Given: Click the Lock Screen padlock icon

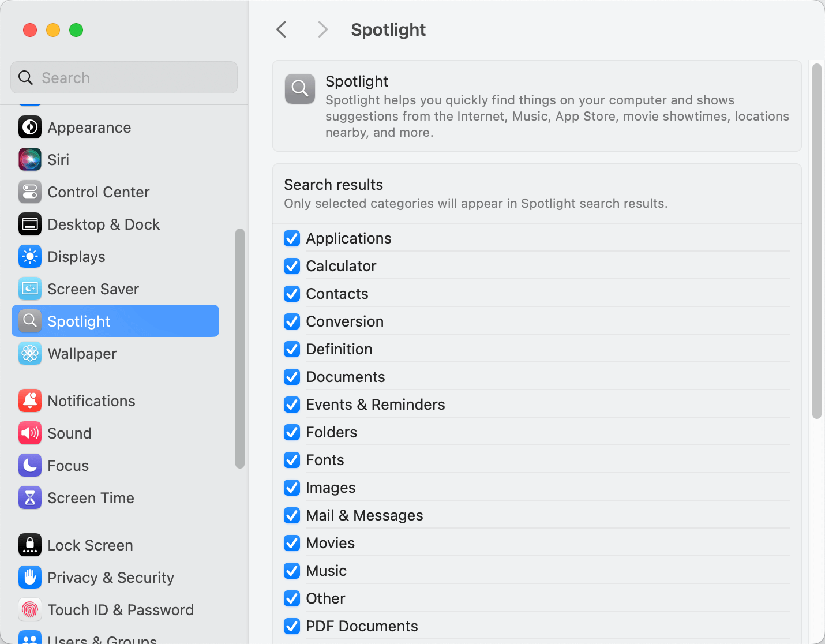Looking at the screenshot, I should pyautogui.click(x=29, y=545).
